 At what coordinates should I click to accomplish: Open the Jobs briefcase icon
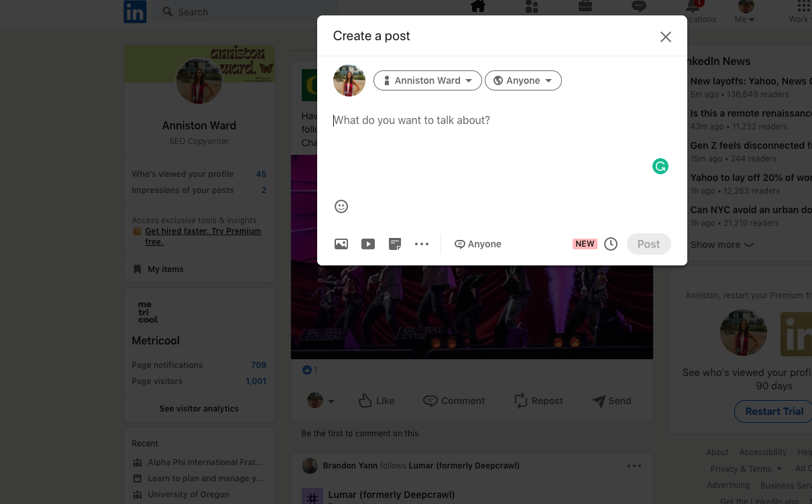pos(585,7)
